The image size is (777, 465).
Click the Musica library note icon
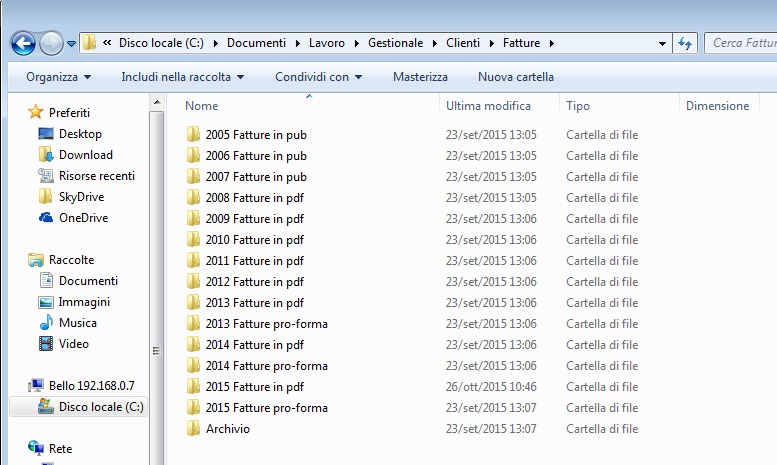45,323
